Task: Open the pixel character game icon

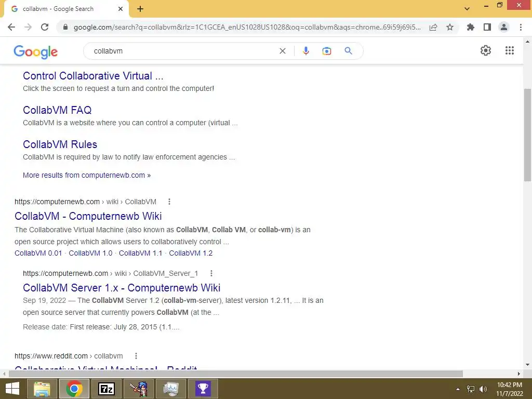Action: (x=139, y=389)
